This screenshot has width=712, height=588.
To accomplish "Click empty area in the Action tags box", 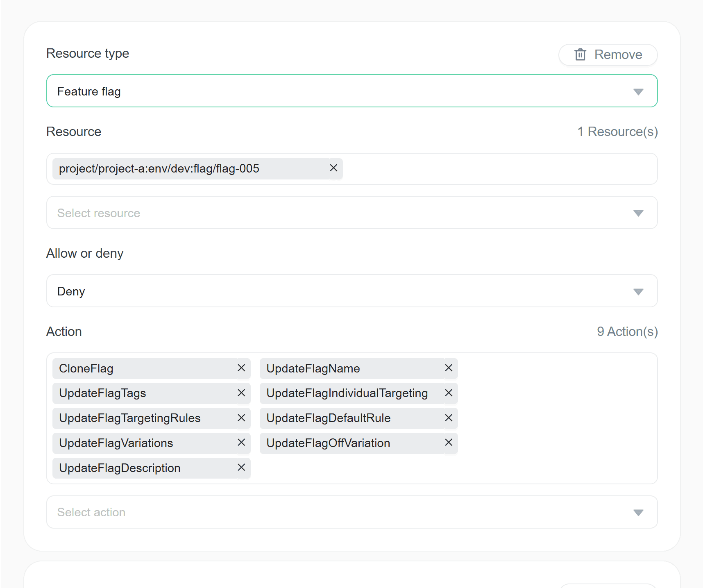I will coord(553,418).
